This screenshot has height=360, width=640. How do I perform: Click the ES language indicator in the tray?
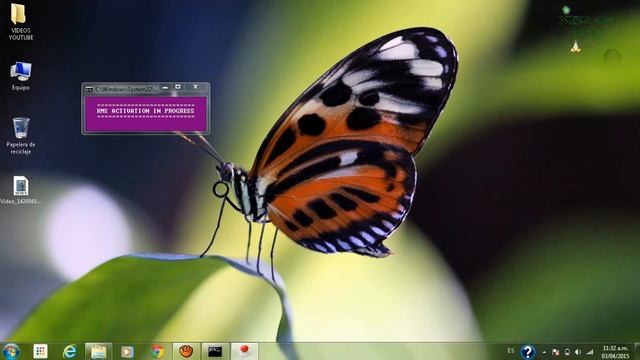pos(511,351)
